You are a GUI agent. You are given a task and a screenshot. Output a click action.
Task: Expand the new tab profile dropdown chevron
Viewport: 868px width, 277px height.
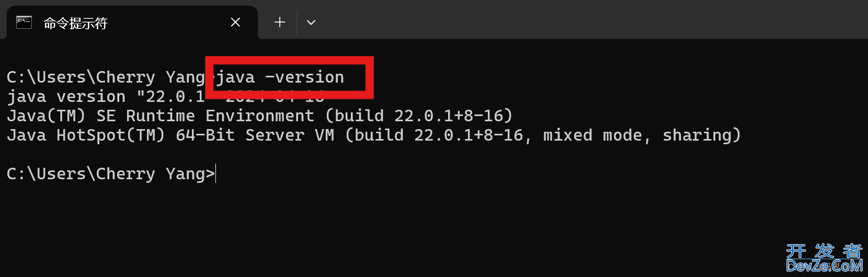tap(311, 22)
